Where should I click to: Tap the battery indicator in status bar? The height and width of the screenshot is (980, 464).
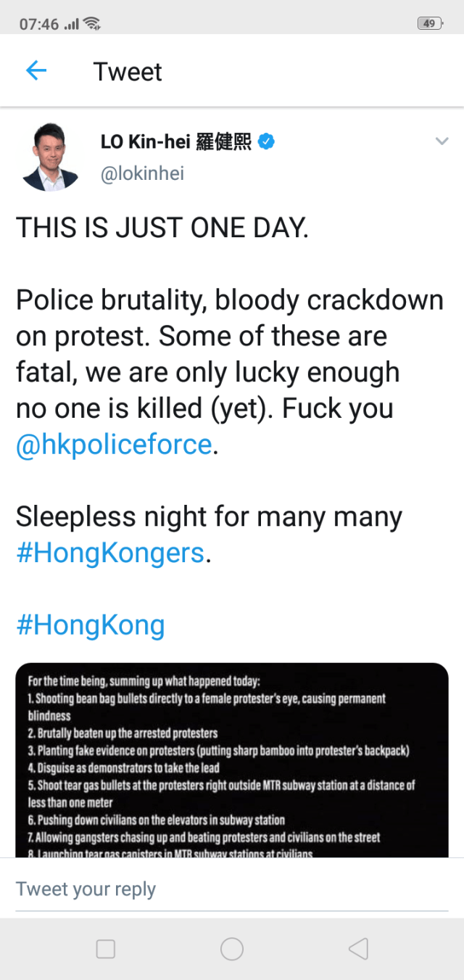click(x=429, y=23)
